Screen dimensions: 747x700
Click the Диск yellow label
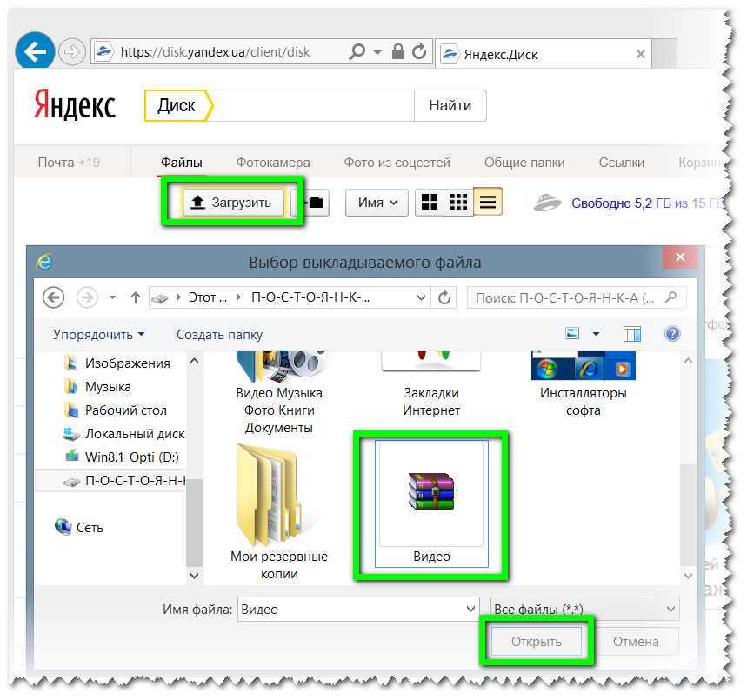(178, 105)
